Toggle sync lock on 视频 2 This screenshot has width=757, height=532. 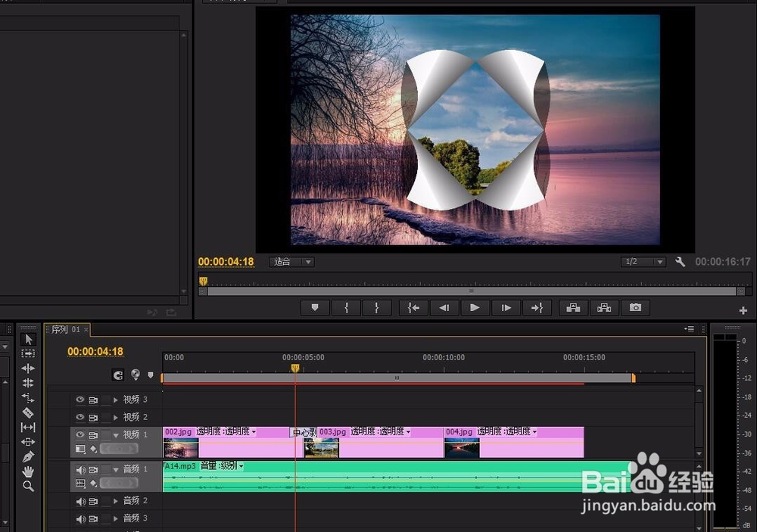click(x=93, y=417)
